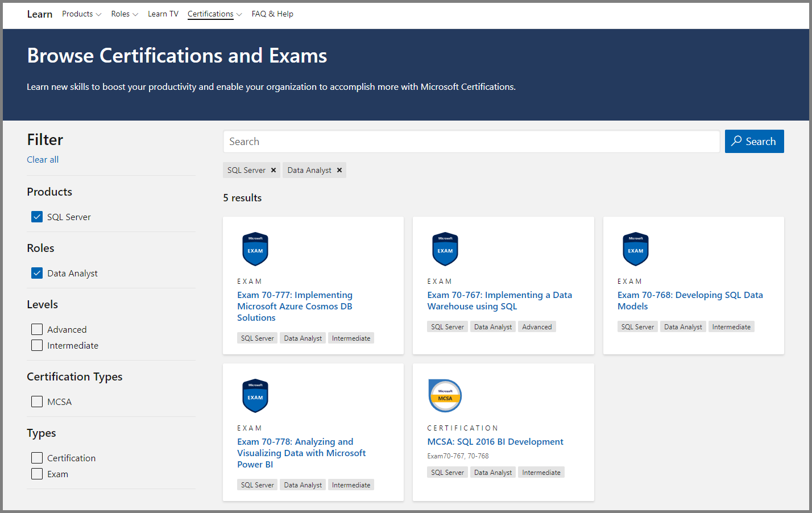This screenshot has width=812, height=513.
Task: Uncheck the SQL Server product checkbox
Action: coord(37,217)
